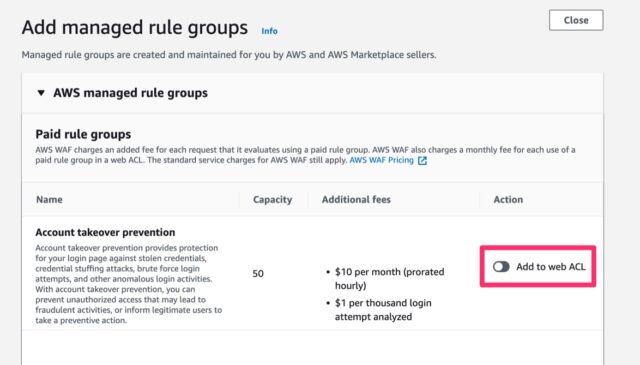Image resolution: width=640 pixels, height=365 pixels.
Task: Toggle the Add to web ACL switch
Action: click(x=501, y=267)
